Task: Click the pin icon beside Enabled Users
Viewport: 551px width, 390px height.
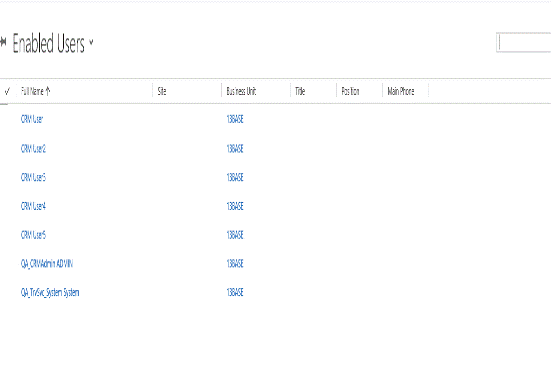Action: (3, 43)
